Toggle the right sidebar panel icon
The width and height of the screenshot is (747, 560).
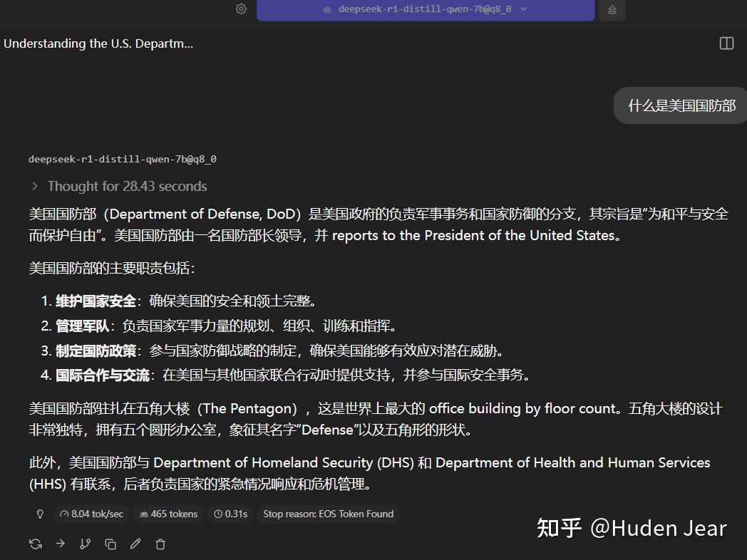tap(726, 43)
